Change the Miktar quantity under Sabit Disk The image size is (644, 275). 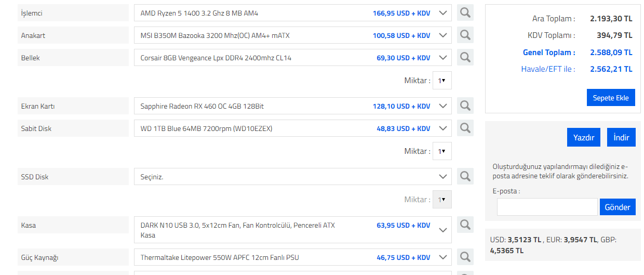pos(442,151)
